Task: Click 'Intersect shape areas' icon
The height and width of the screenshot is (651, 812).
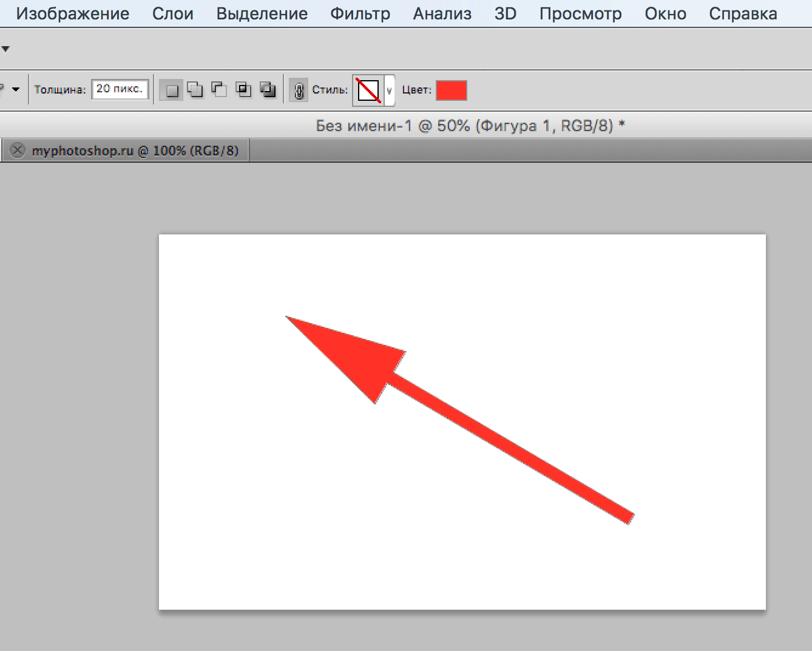Action: point(243,90)
